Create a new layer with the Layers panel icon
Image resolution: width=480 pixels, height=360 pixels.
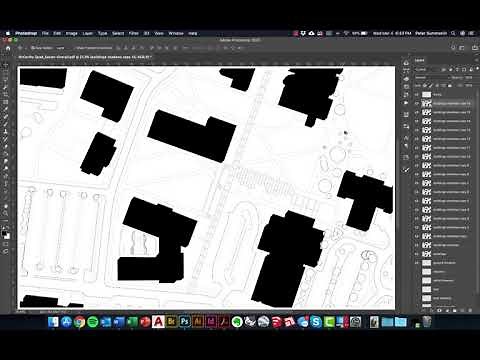point(463,310)
